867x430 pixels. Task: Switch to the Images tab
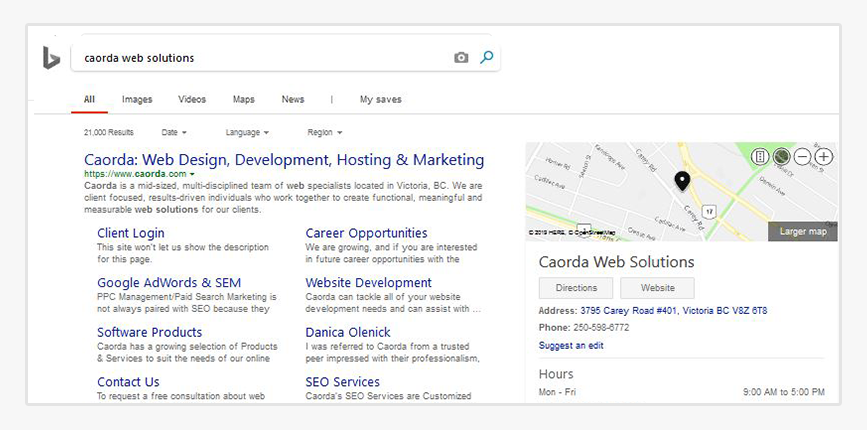137,99
